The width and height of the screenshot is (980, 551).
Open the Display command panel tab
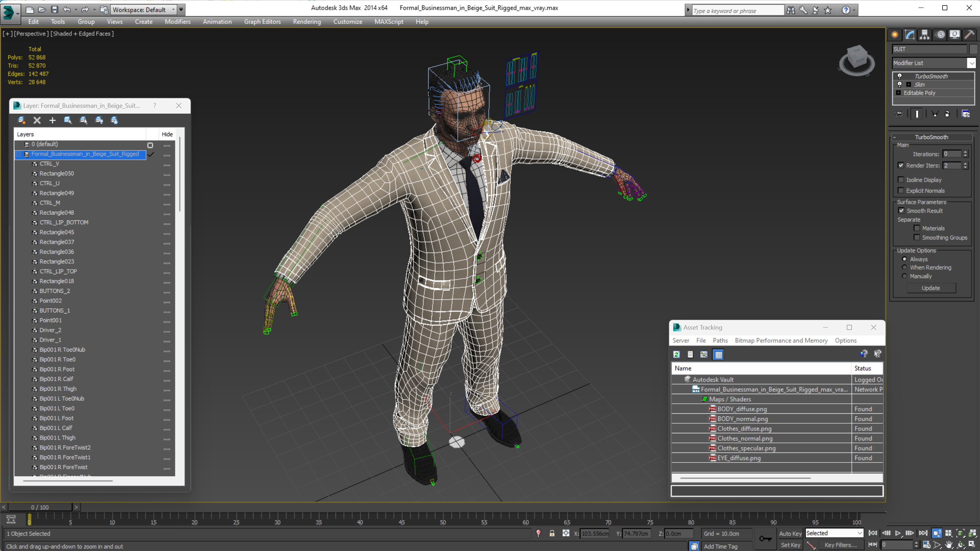(955, 35)
